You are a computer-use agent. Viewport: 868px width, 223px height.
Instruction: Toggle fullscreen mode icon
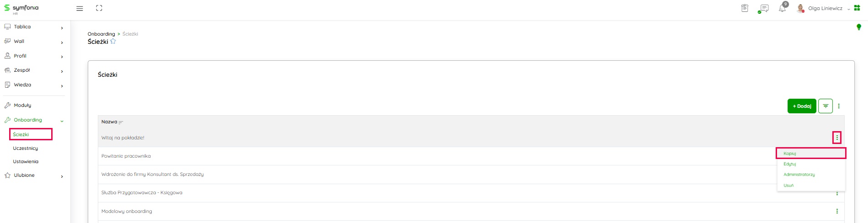tap(99, 8)
